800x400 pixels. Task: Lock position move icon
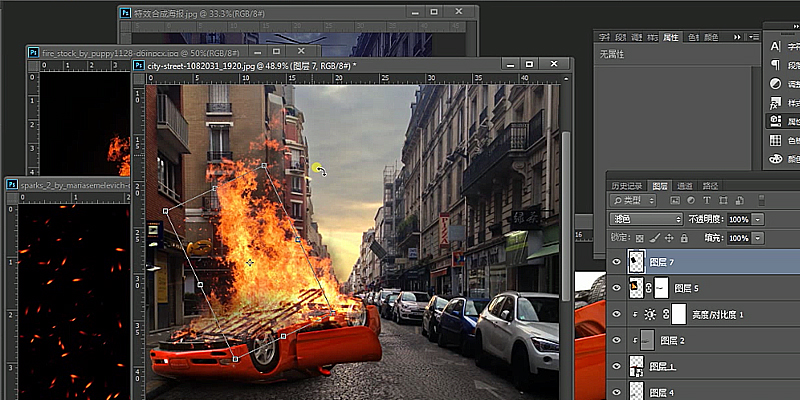pos(669,238)
